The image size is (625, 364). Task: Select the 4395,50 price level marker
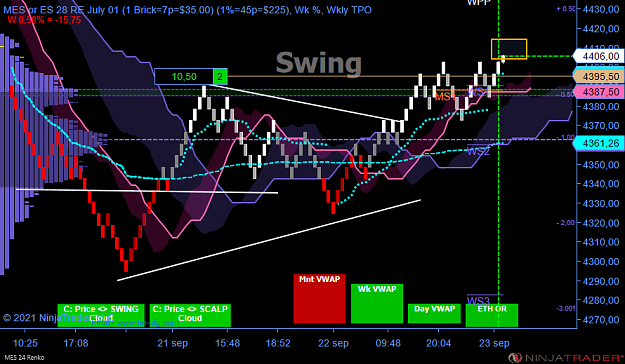click(599, 76)
